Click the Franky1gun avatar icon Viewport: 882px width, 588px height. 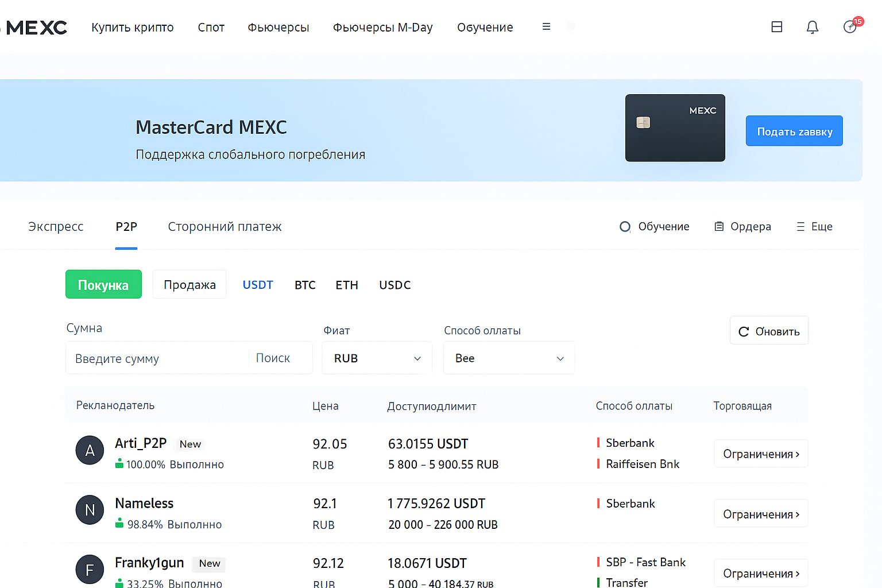pos(90,570)
